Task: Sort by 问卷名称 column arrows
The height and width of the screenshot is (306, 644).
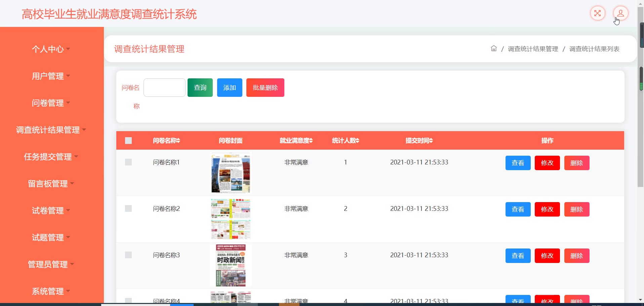Action: pos(178,141)
